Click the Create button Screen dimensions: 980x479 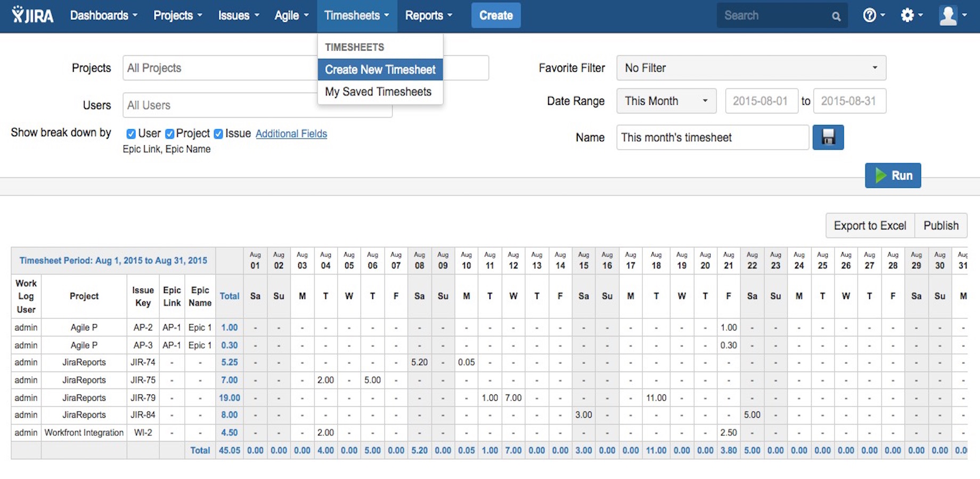pos(496,15)
